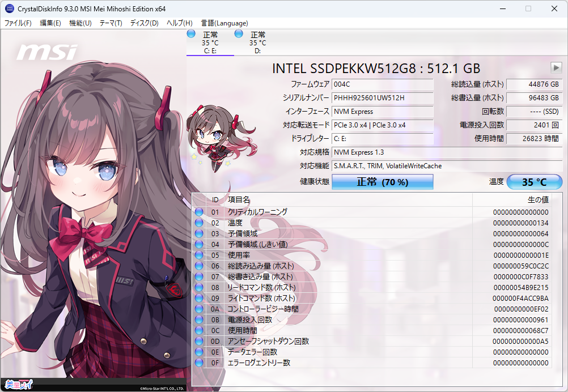The width and height of the screenshot is (568, 392).
Task: Click the blue health icon on the C: E: drive
Action: (x=190, y=33)
